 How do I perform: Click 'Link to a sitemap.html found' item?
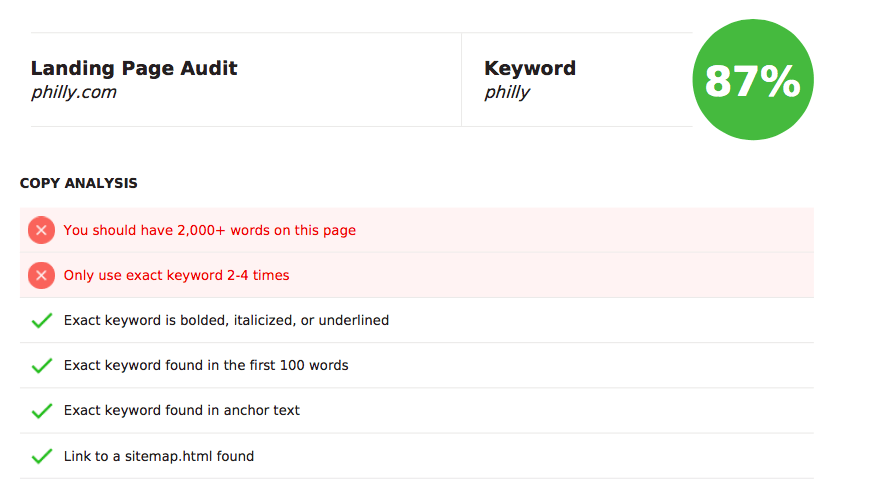[x=159, y=457]
